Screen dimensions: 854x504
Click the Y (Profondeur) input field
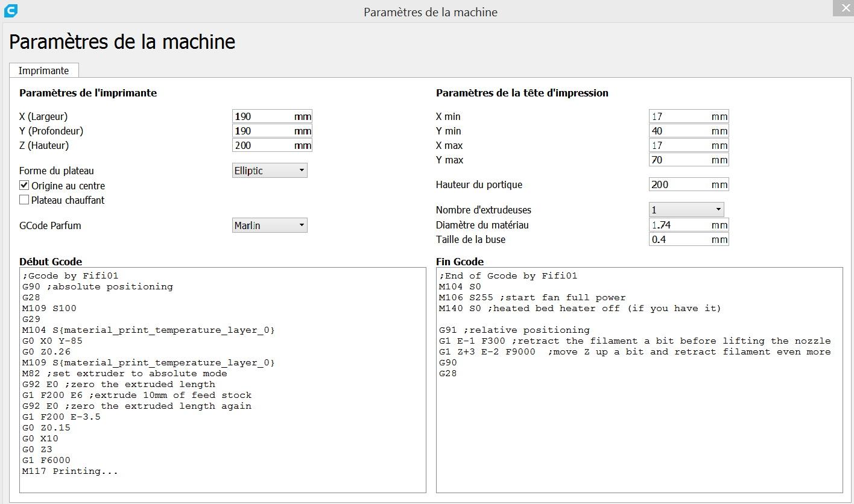[x=272, y=131]
